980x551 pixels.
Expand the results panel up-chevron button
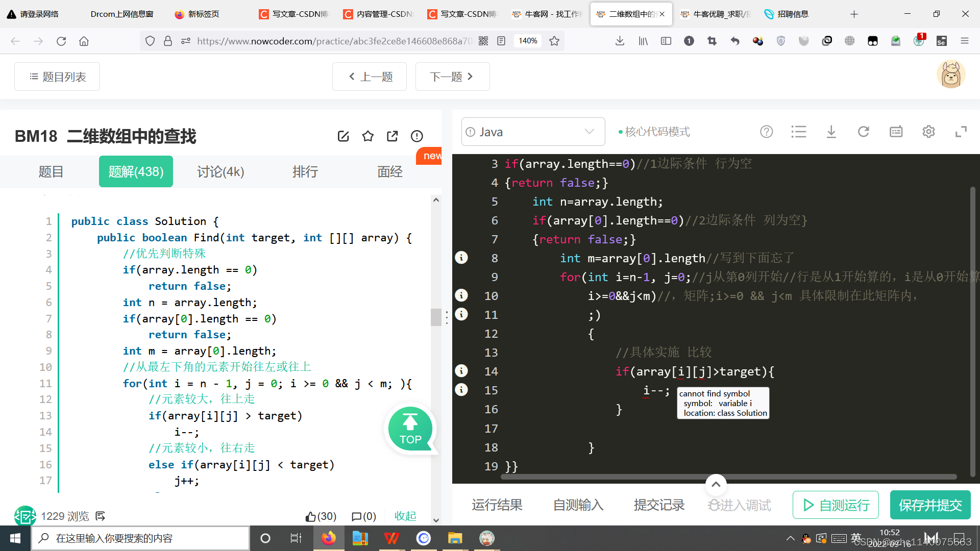(x=716, y=485)
